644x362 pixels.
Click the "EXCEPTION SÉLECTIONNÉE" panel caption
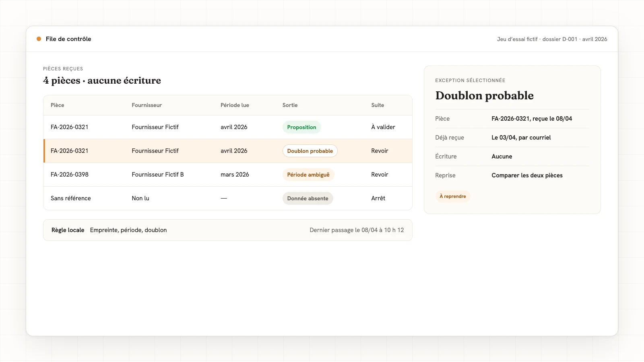click(470, 80)
